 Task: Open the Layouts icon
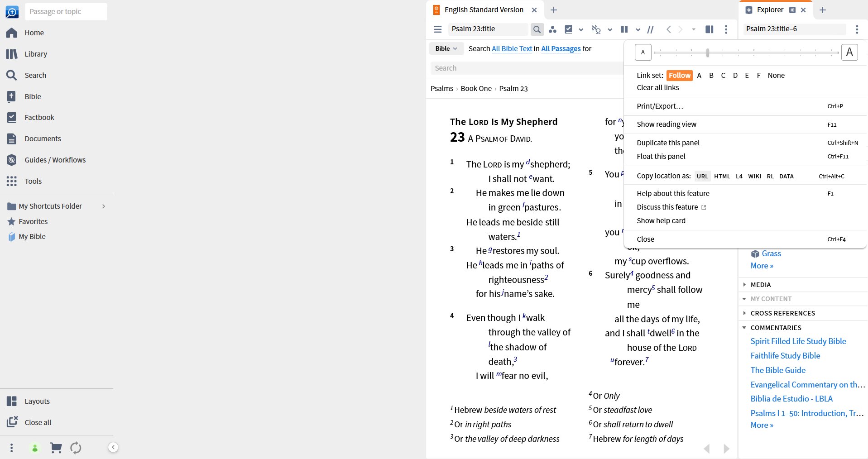click(12, 401)
